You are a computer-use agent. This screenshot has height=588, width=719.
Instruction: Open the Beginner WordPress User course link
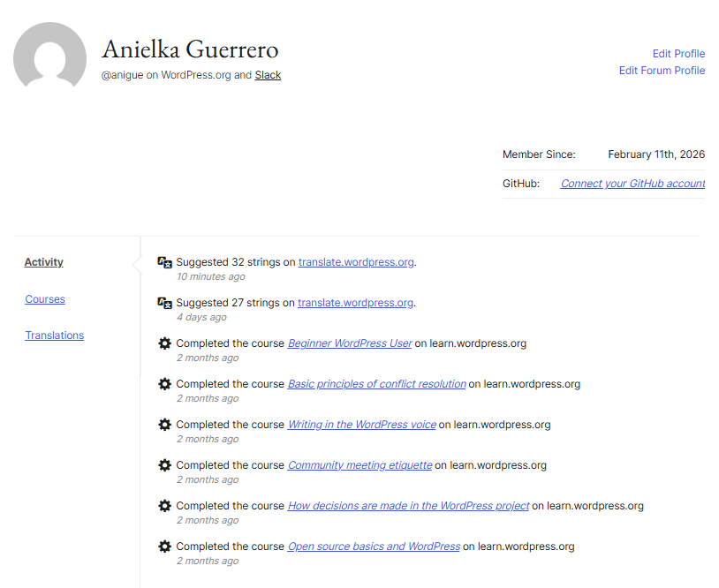(x=349, y=343)
